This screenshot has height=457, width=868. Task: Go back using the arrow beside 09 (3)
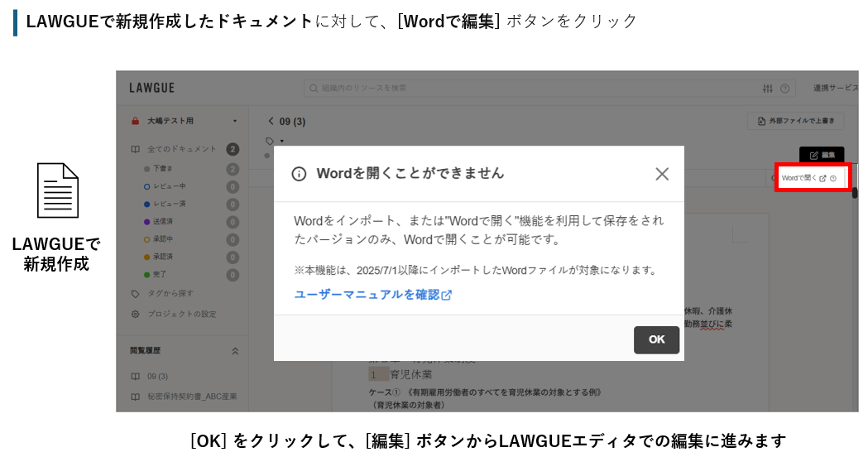pyautogui.click(x=271, y=121)
